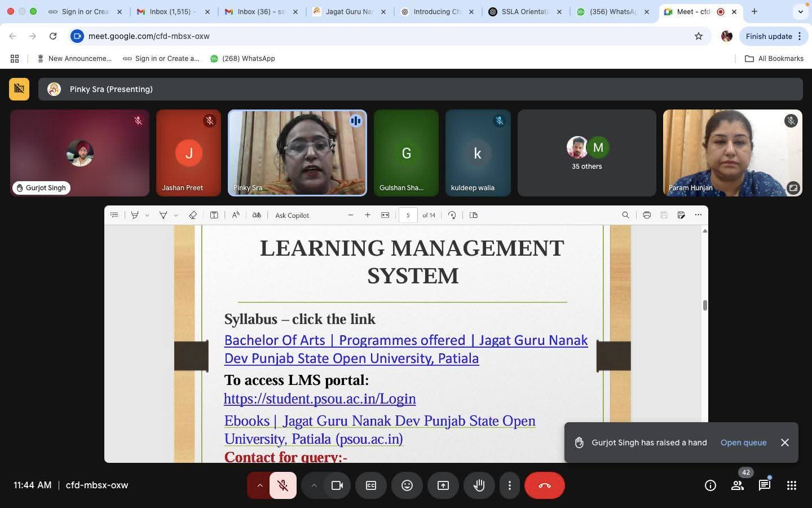Reload page with refresh icon
This screenshot has width=812, height=508.
click(53, 36)
